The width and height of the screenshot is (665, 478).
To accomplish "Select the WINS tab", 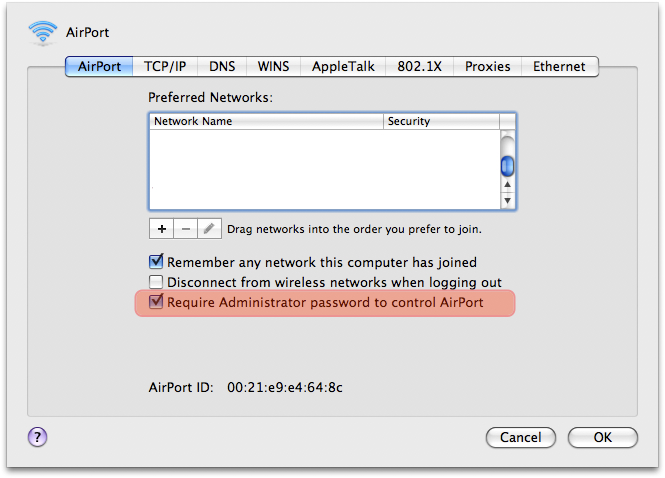I will click(273, 67).
